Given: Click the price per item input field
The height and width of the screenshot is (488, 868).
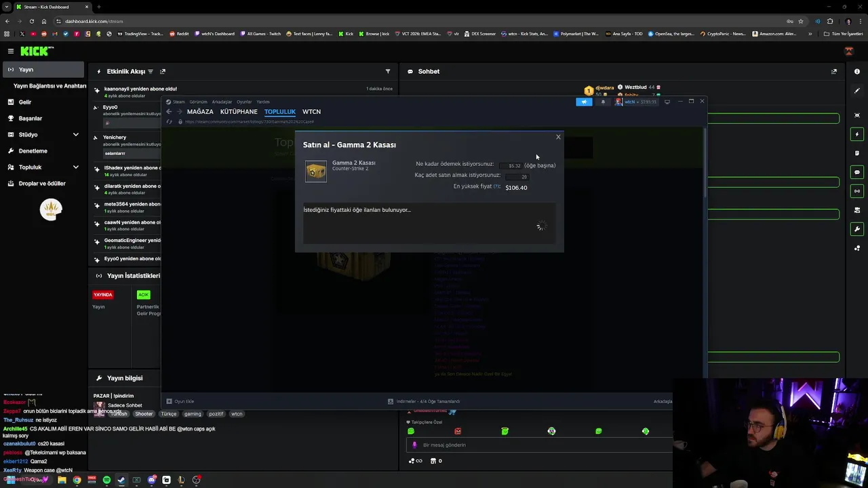Looking at the screenshot, I should point(511,165).
